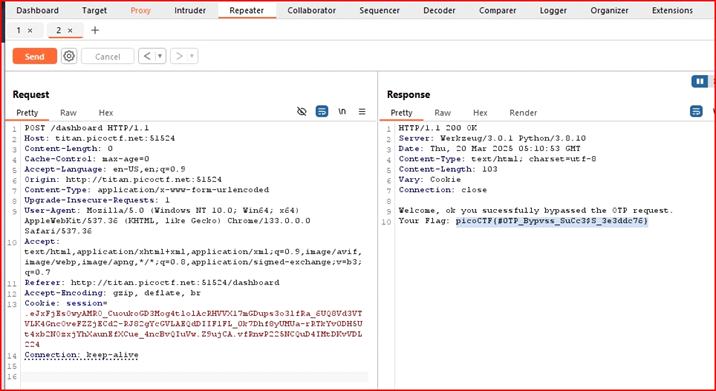Click the Referer header line

pyautogui.click(x=152, y=282)
